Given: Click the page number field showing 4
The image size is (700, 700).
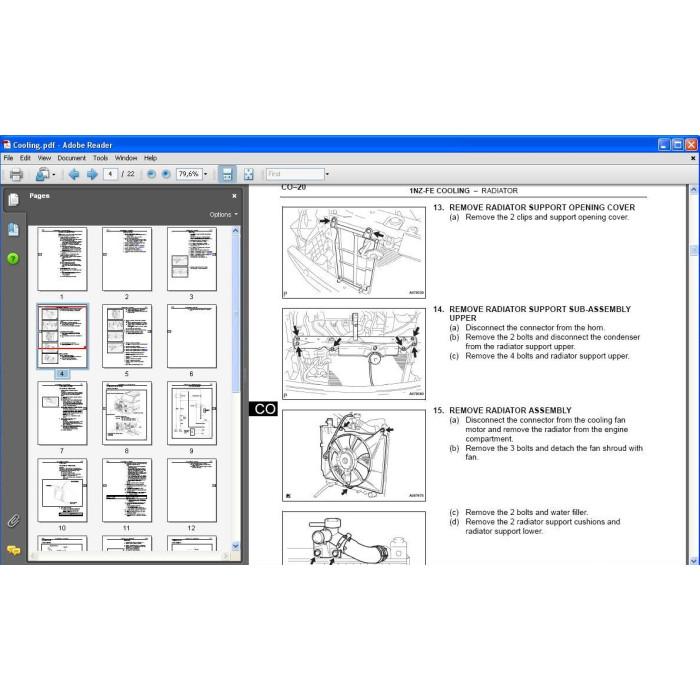Looking at the screenshot, I should (110, 174).
